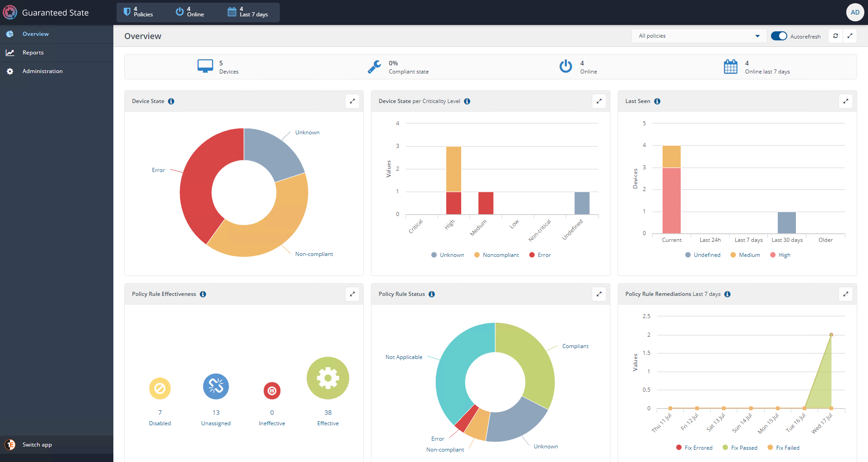
Task: Click the Online power icon in header
Action: tap(180, 11)
